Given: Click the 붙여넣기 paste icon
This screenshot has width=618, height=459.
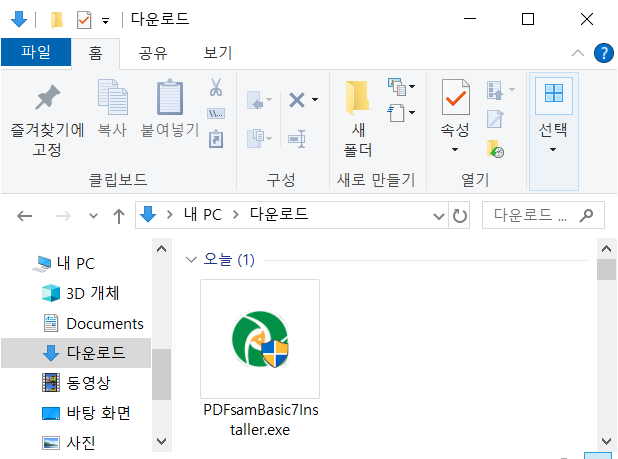Looking at the screenshot, I should (x=170, y=97).
